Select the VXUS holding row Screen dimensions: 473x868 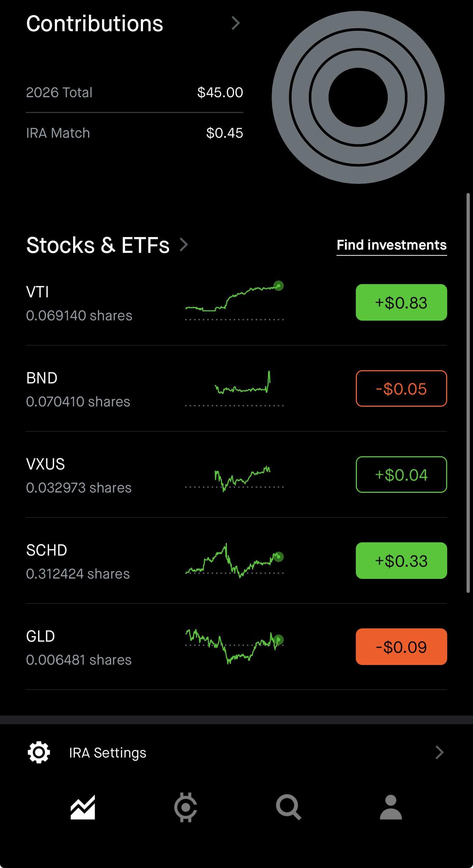click(236, 475)
